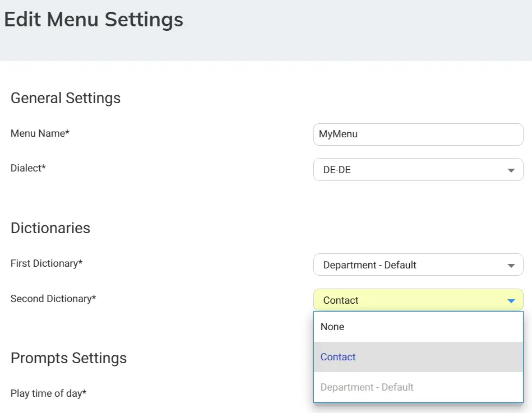Open the Department - Default first dictionary selector
This screenshot has width=532, height=413.
click(x=418, y=264)
